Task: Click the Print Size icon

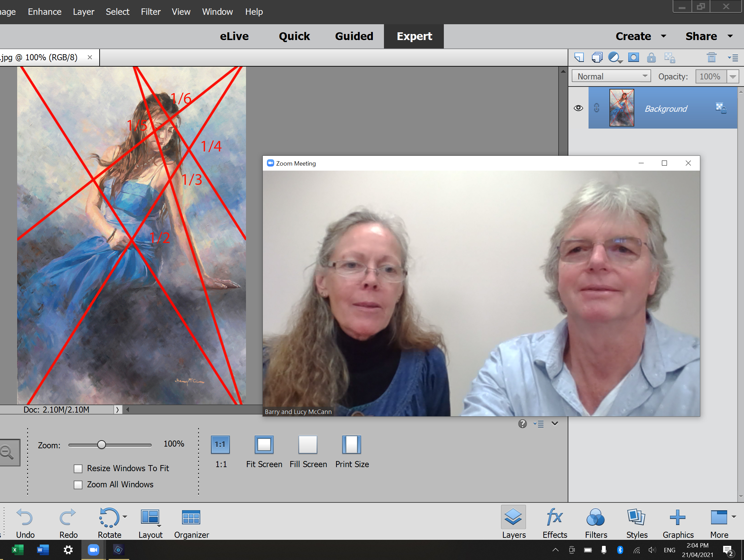Action: (x=352, y=444)
